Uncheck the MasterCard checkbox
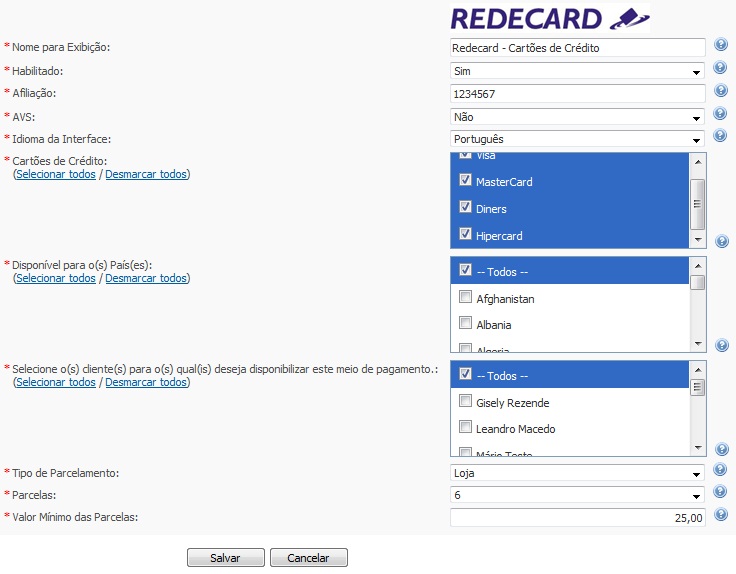 coord(465,180)
